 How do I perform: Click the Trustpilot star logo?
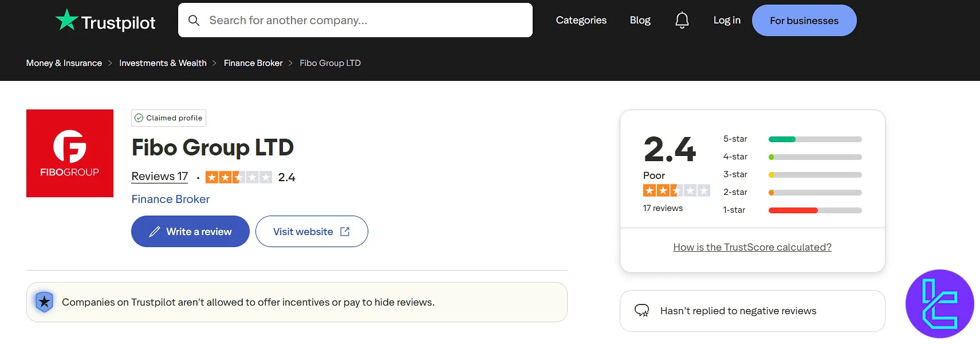tap(67, 20)
